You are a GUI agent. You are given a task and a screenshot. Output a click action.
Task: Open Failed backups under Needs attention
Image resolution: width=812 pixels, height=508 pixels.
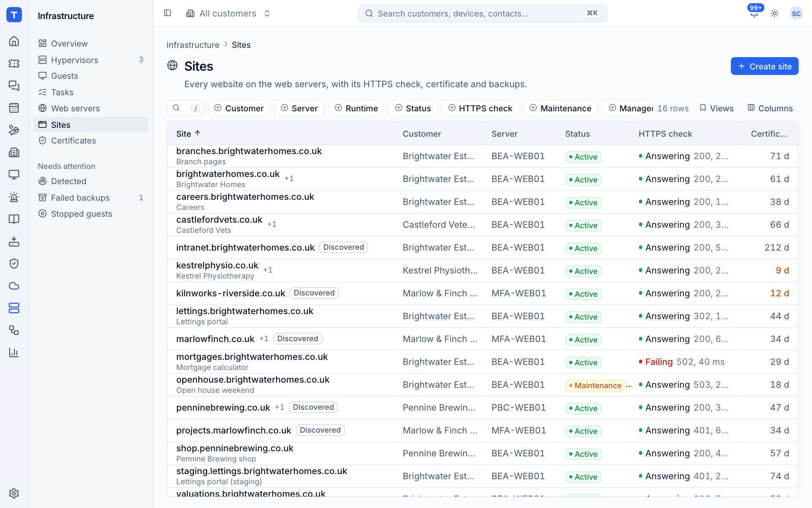91,198
